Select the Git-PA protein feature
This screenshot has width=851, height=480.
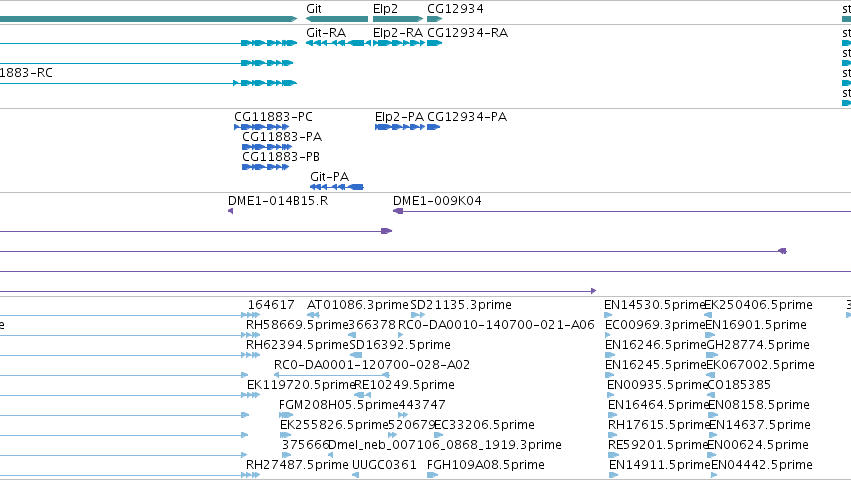[336, 187]
